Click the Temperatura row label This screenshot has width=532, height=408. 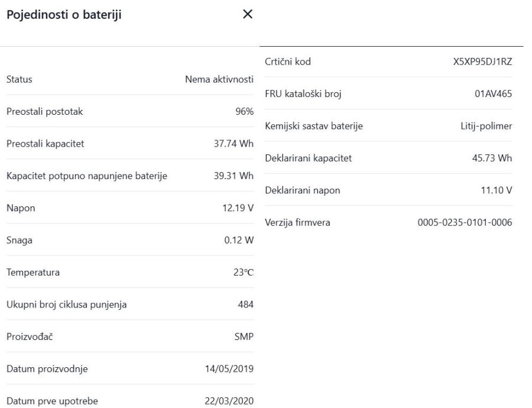[33, 273]
